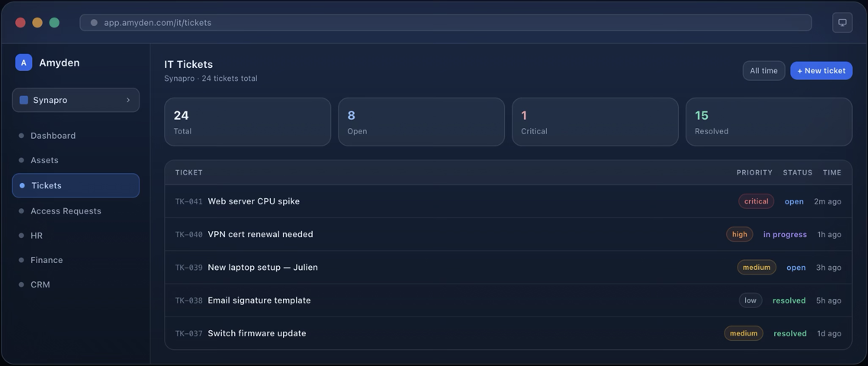Click the Synapro 24 tickets total subtitle
Screen dimensions: 868x366
(x=211, y=79)
